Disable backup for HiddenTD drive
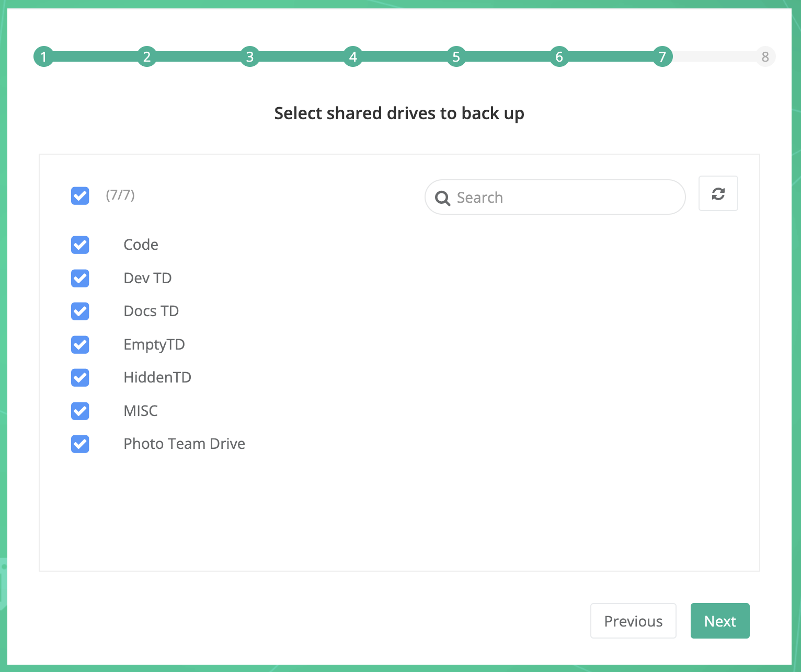 click(79, 377)
